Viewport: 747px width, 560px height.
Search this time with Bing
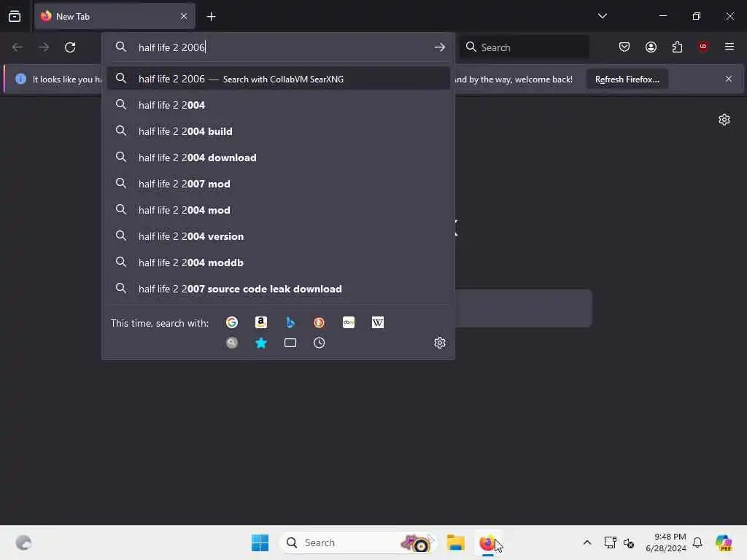290,322
